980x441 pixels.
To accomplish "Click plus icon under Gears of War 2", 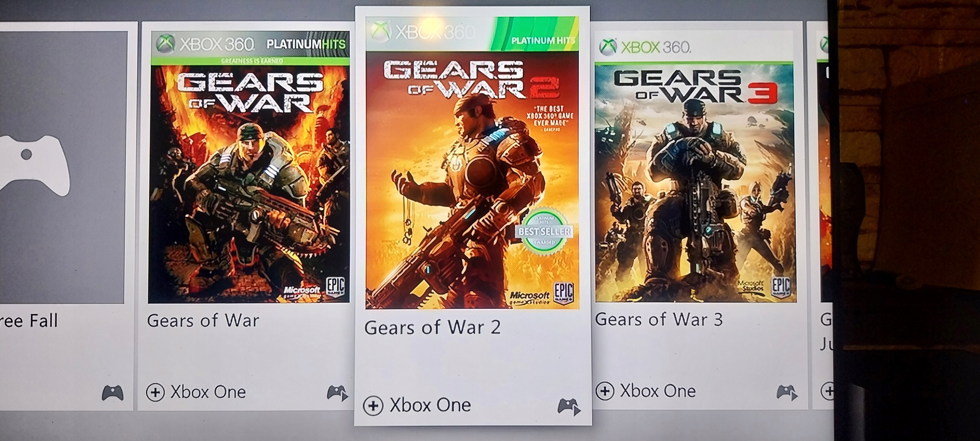I will coord(373,405).
